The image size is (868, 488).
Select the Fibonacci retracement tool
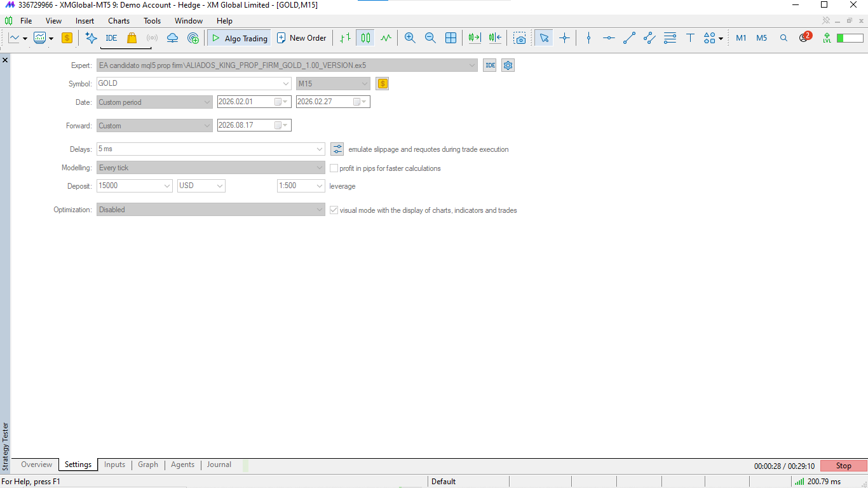click(670, 38)
